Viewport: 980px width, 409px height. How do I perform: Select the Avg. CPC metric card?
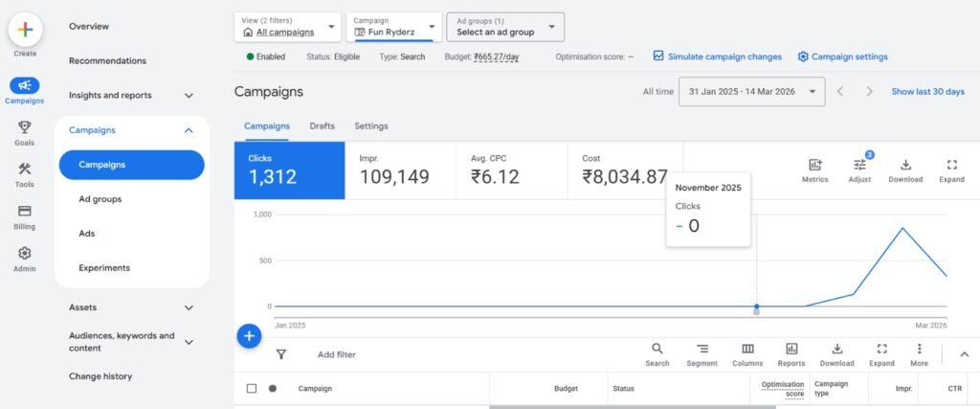click(512, 170)
